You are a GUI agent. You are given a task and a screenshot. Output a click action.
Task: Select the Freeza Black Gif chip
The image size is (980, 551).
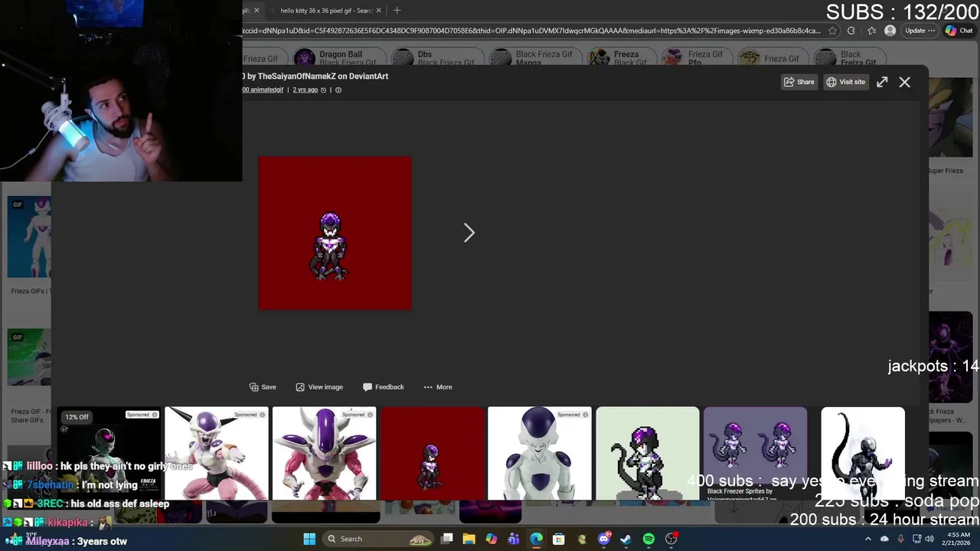[621, 58]
